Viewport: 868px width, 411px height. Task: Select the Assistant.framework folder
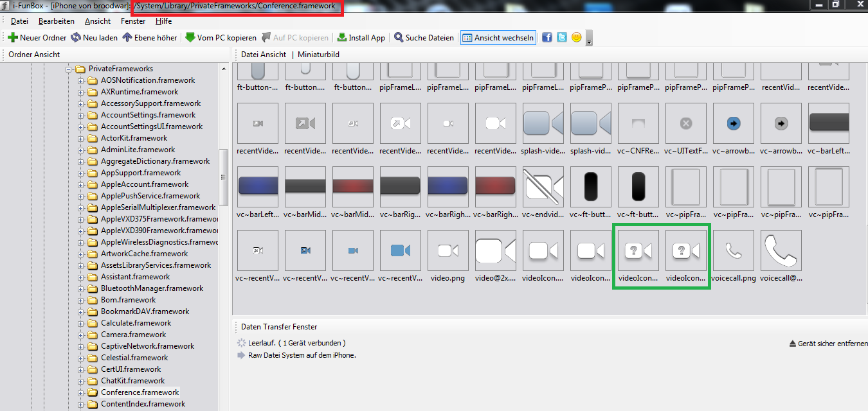tap(135, 277)
